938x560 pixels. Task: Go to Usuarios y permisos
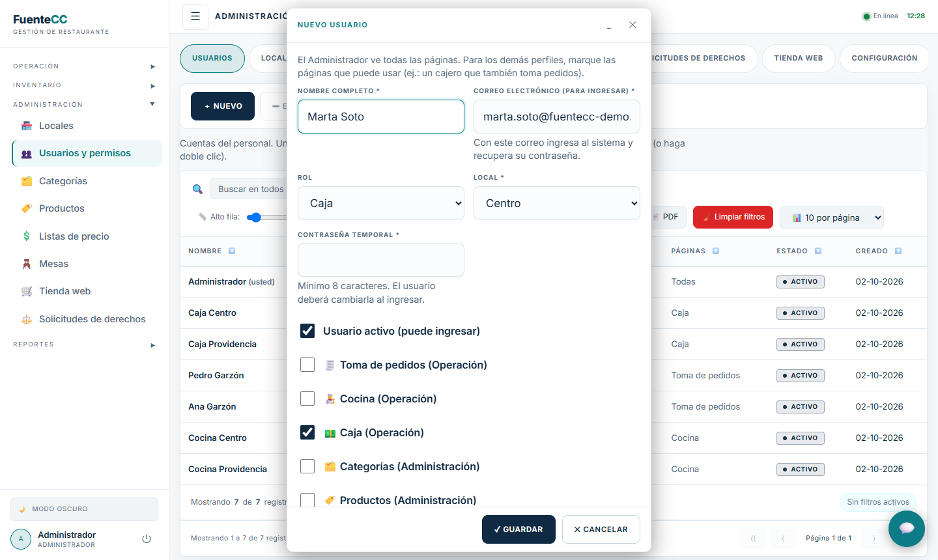pyautogui.click(x=87, y=153)
